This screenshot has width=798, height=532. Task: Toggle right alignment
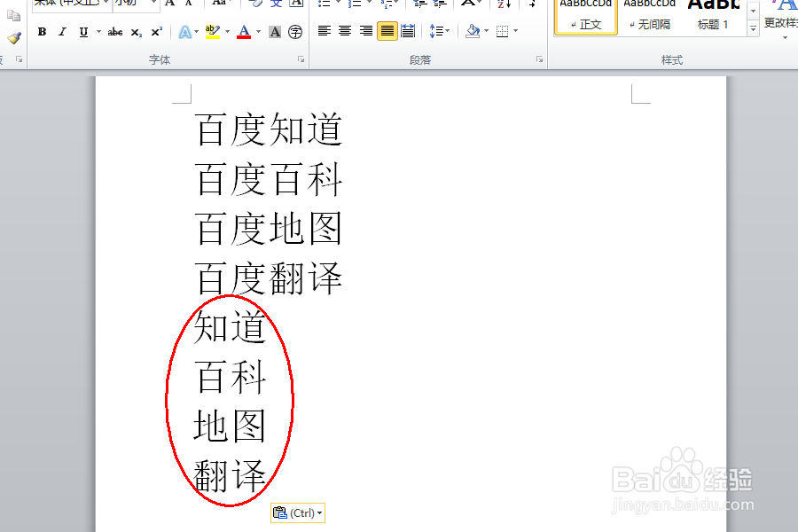click(364, 31)
